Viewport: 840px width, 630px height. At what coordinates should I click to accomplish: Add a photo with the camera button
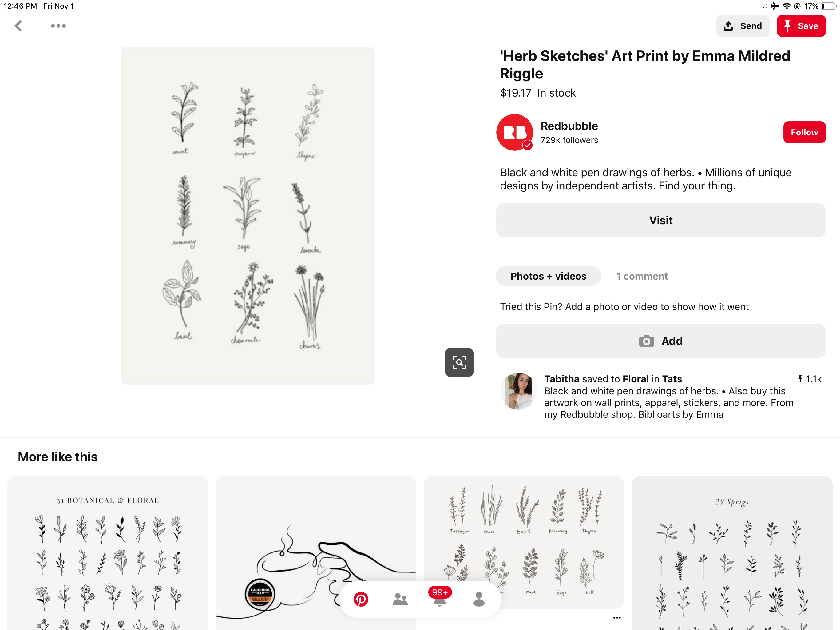(660, 341)
